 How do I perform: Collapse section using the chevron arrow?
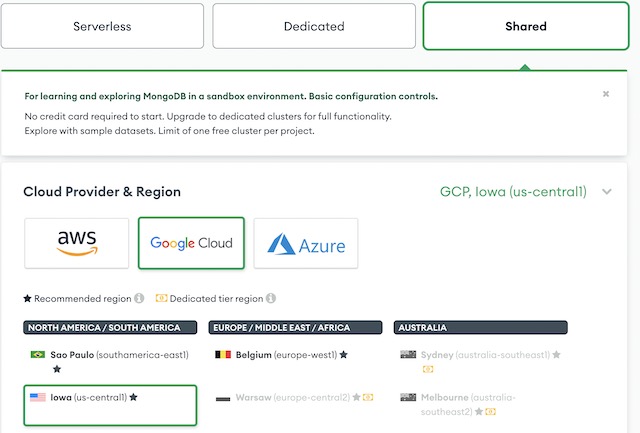607,192
